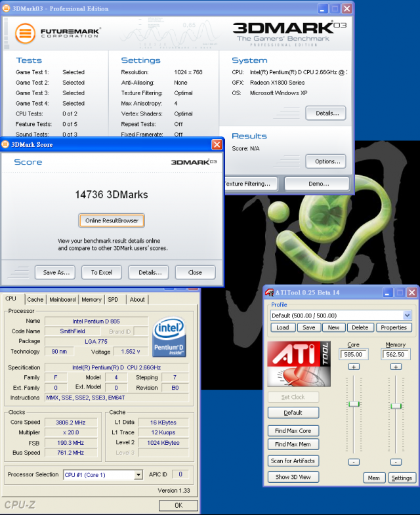Switch to the About tab in CPU-Z

point(137,300)
